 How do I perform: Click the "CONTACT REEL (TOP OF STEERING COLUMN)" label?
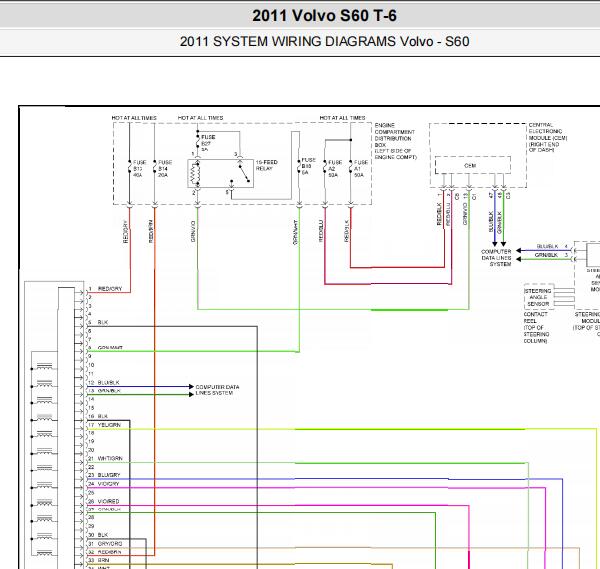[536, 327]
